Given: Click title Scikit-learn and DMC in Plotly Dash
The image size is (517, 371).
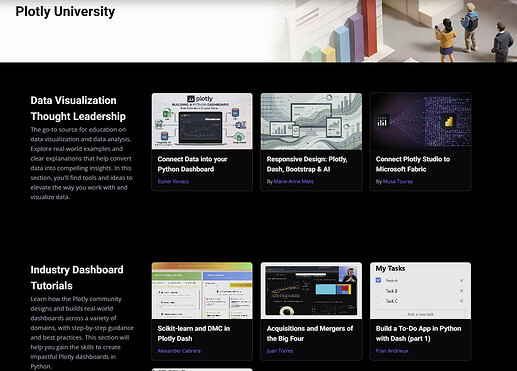Looking at the screenshot, I should click(194, 333).
